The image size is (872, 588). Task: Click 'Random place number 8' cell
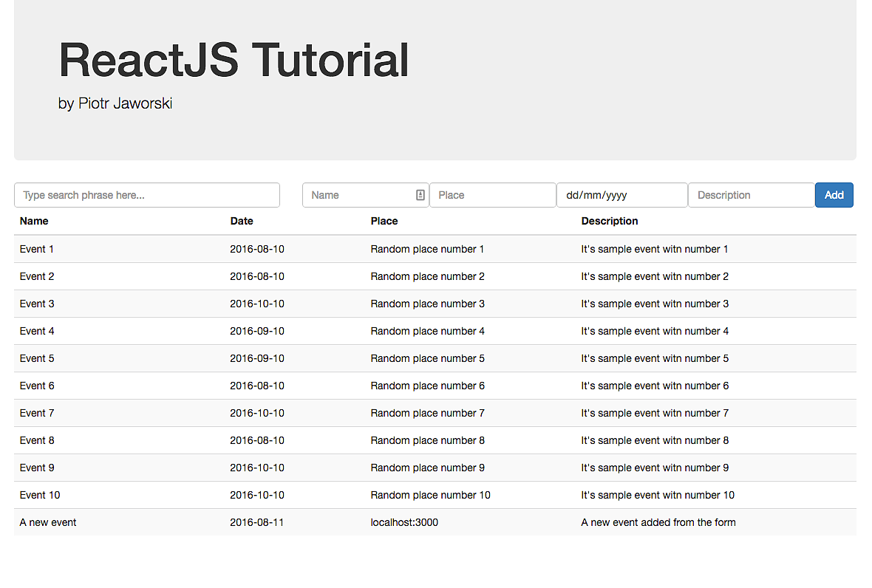point(427,440)
